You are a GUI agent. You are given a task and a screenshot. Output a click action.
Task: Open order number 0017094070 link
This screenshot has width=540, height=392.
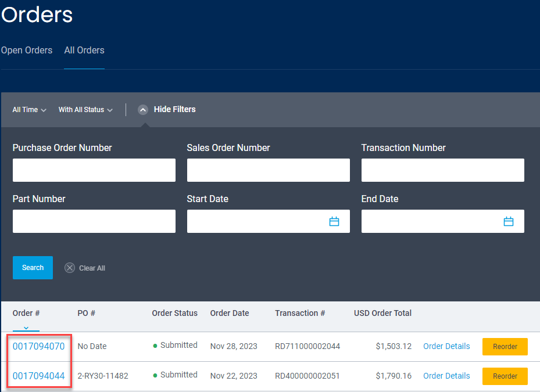[x=38, y=346]
